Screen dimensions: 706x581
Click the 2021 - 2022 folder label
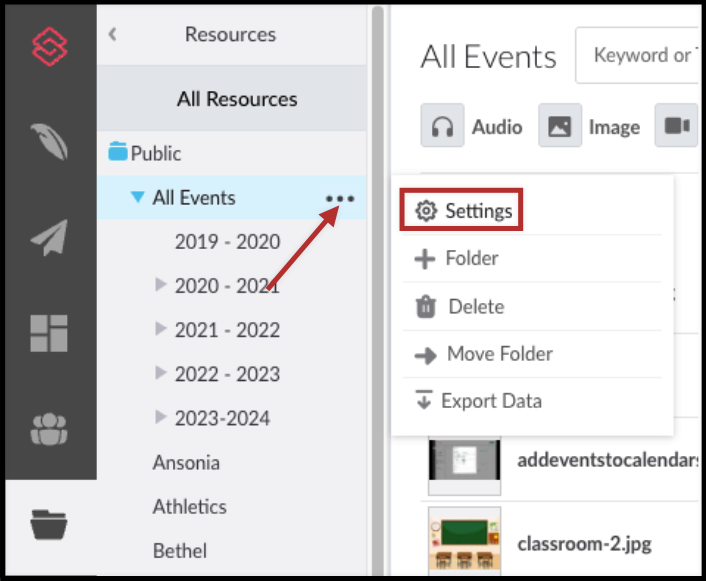click(x=227, y=330)
